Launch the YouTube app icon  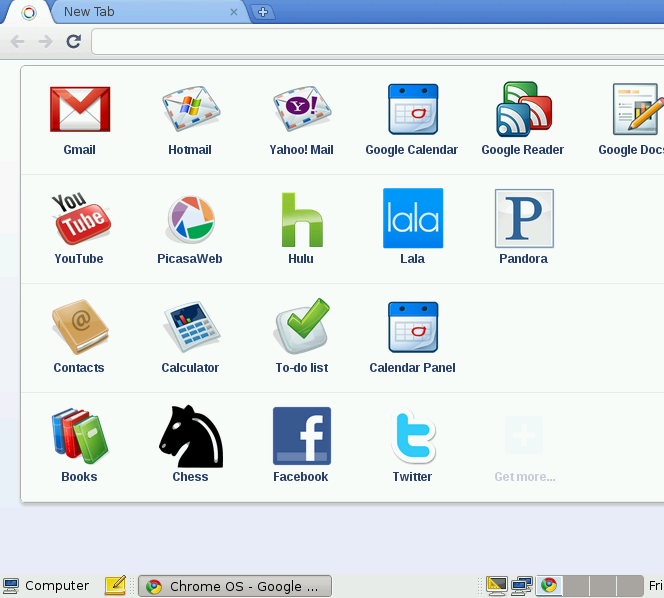click(80, 218)
